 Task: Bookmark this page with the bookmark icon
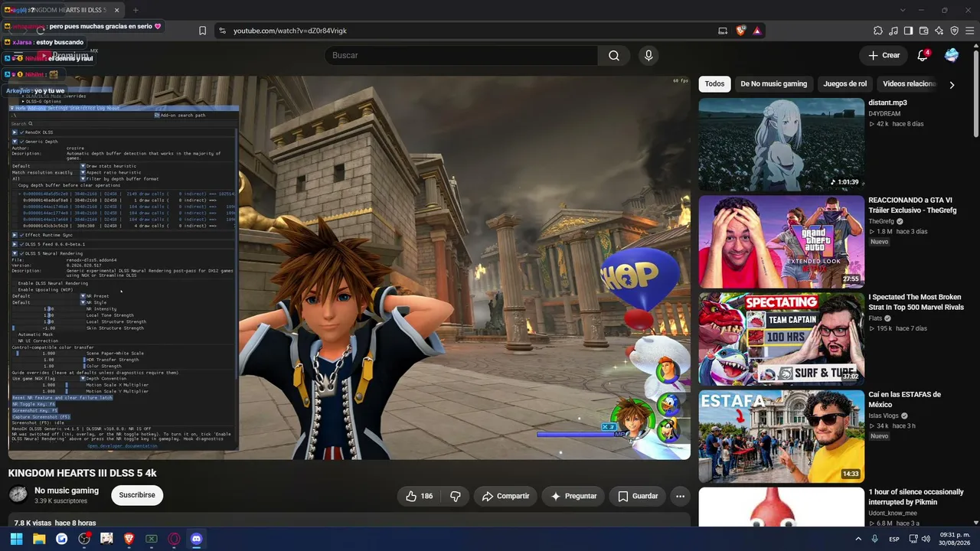pyautogui.click(x=202, y=31)
